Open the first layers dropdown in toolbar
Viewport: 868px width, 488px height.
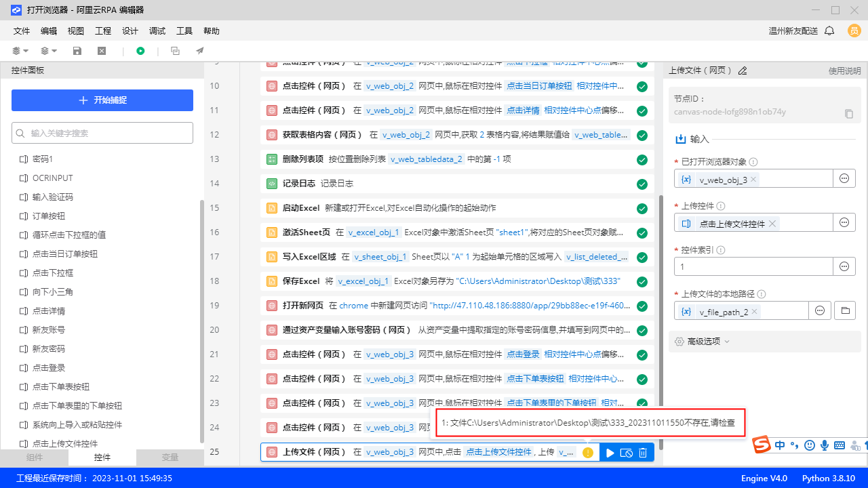[x=20, y=51]
